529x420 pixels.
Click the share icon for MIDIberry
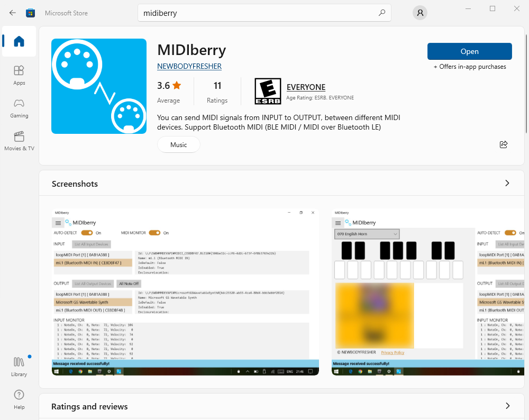click(504, 144)
